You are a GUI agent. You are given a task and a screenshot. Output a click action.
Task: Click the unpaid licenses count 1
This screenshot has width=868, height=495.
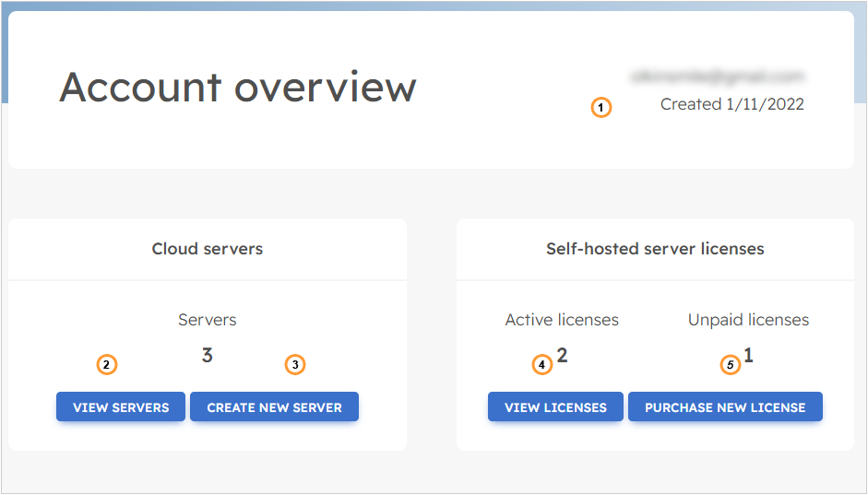pyautogui.click(x=748, y=355)
